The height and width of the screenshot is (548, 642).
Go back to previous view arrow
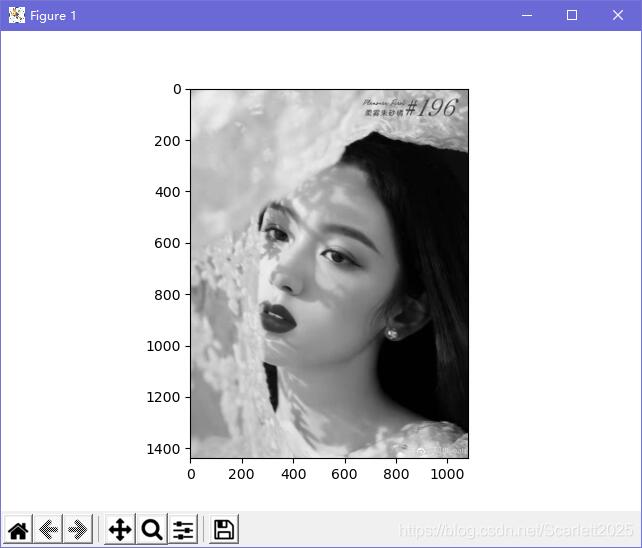click(48, 529)
